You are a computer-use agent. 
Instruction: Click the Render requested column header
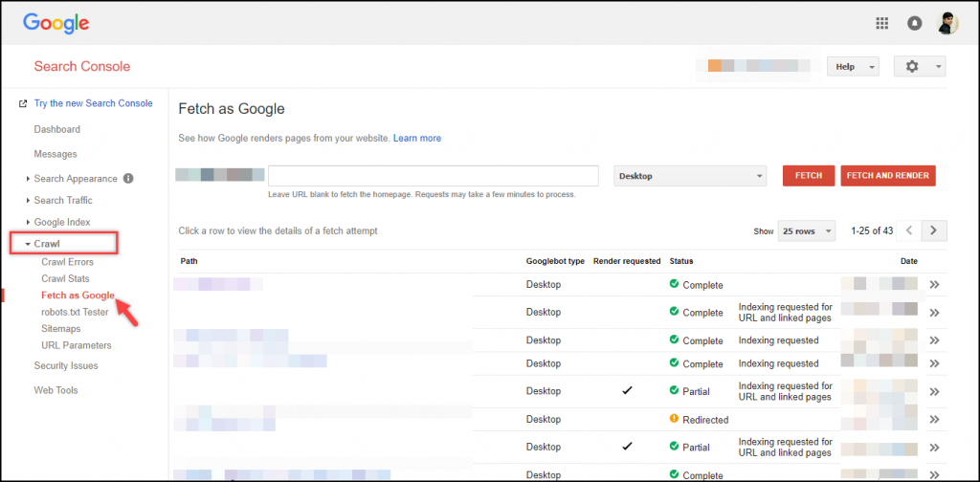pos(627,261)
